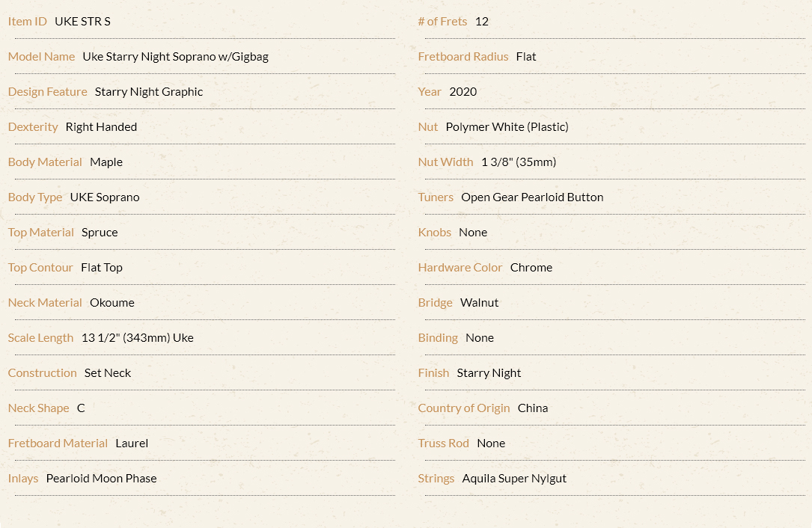Click the Starry Night Graphic design feature

pos(149,92)
